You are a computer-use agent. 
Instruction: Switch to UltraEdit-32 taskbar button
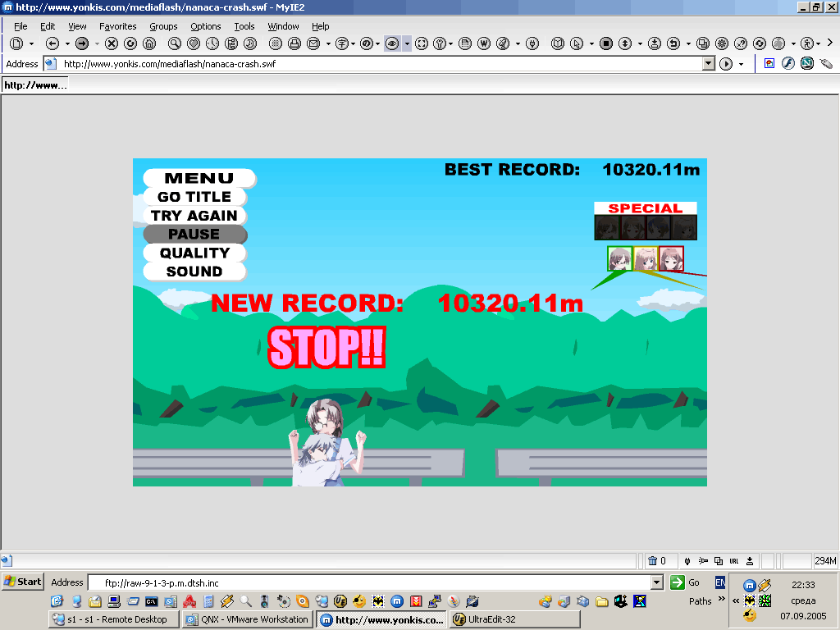515,619
